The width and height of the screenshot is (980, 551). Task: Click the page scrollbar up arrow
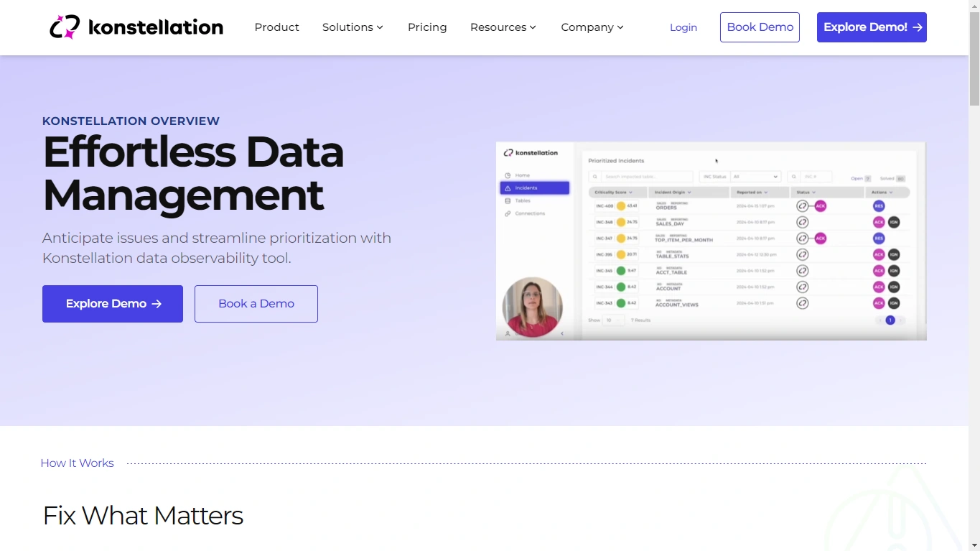tap(974, 6)
